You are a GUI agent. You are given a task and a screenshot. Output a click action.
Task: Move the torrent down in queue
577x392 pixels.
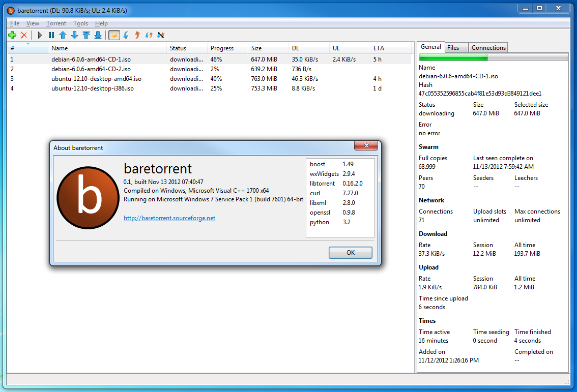click(x=73, y=35)
